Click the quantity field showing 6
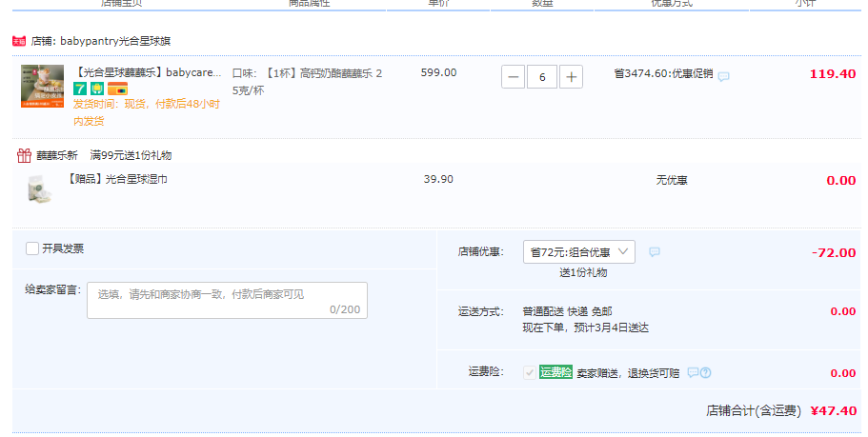868x437 pixels. [542, 77]
